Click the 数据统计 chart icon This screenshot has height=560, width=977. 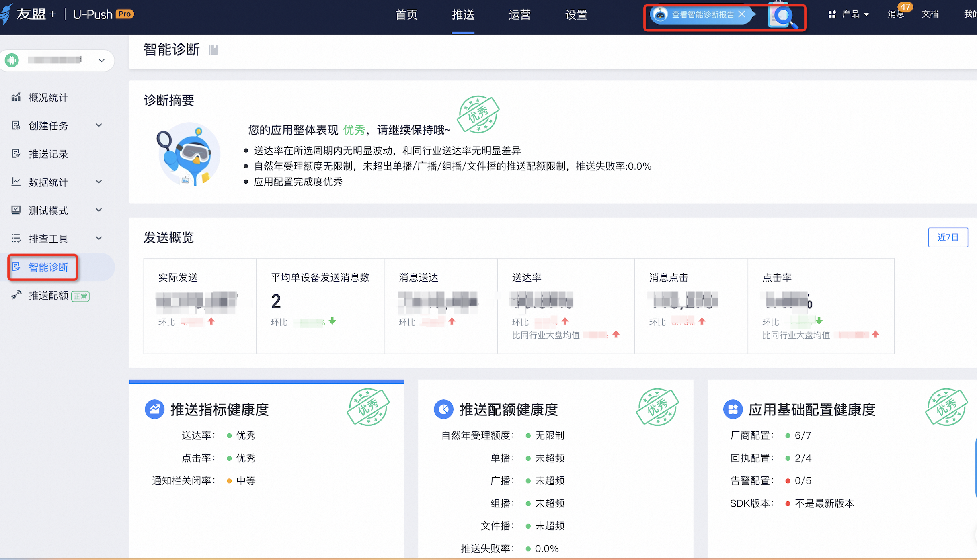(16, 182)
